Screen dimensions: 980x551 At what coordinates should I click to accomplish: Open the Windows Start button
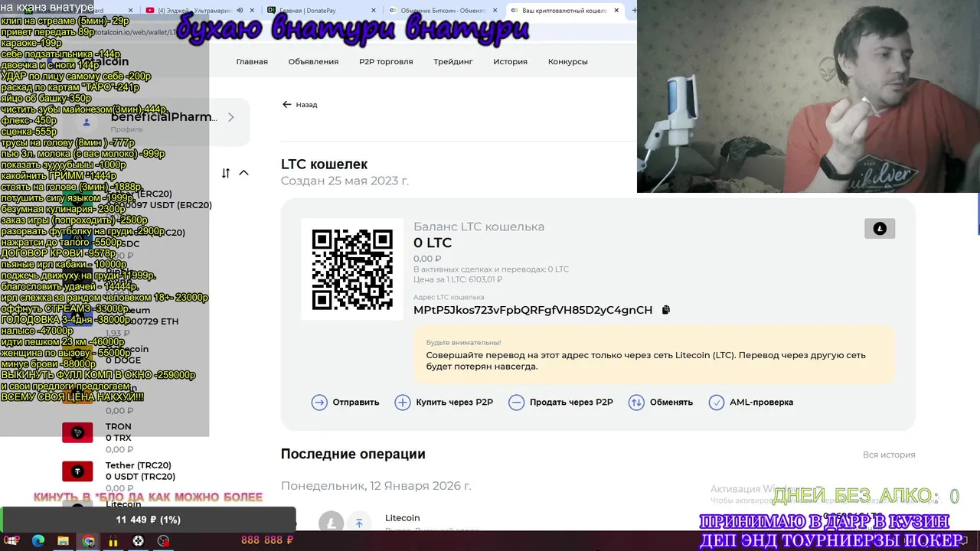click(12, 540)
